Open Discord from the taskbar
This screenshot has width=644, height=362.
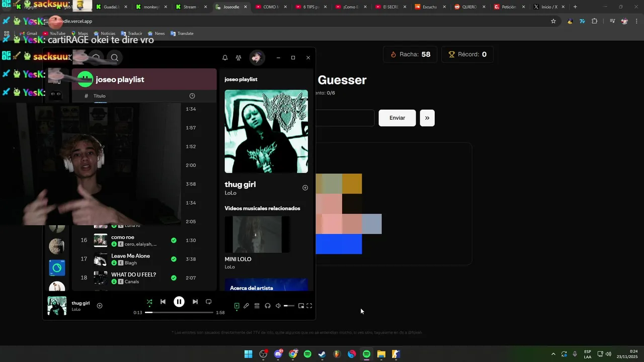(278, 354)
